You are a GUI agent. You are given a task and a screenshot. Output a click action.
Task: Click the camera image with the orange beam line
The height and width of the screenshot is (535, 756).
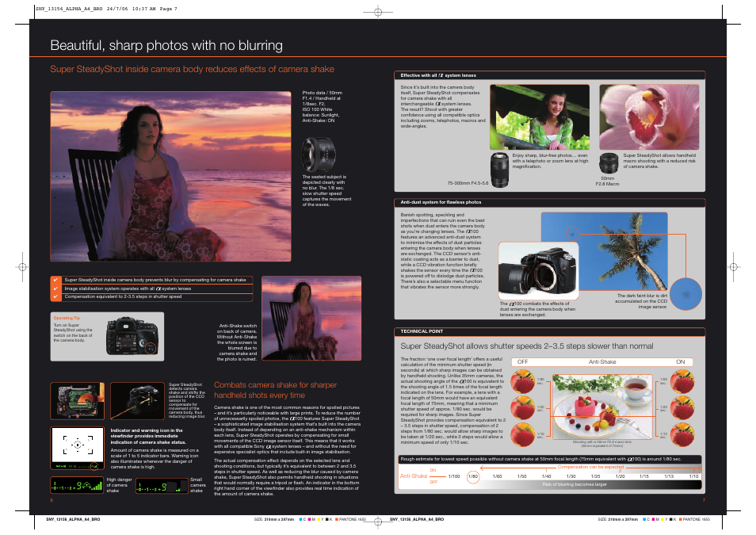(x=137, y=401)
